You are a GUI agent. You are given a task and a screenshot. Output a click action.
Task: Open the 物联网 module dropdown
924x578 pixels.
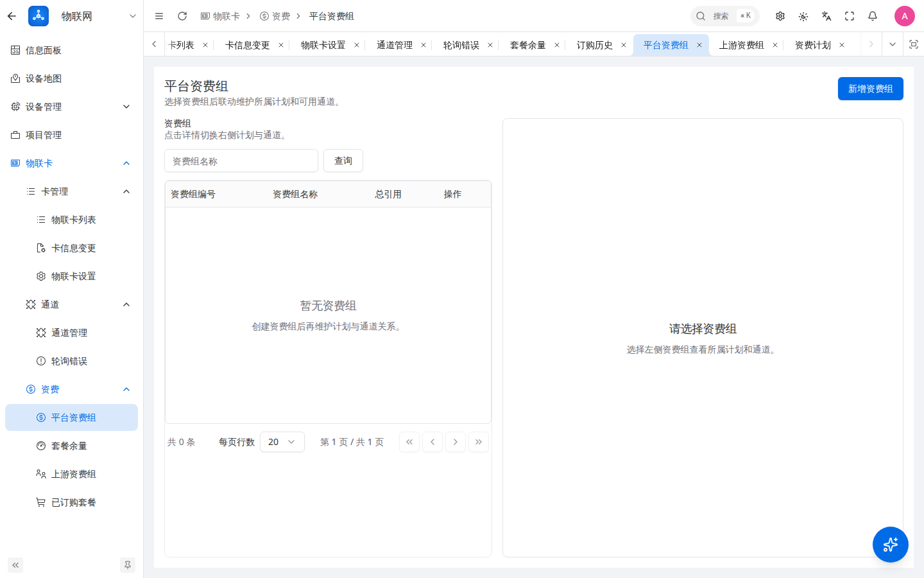tap(132, 16)
